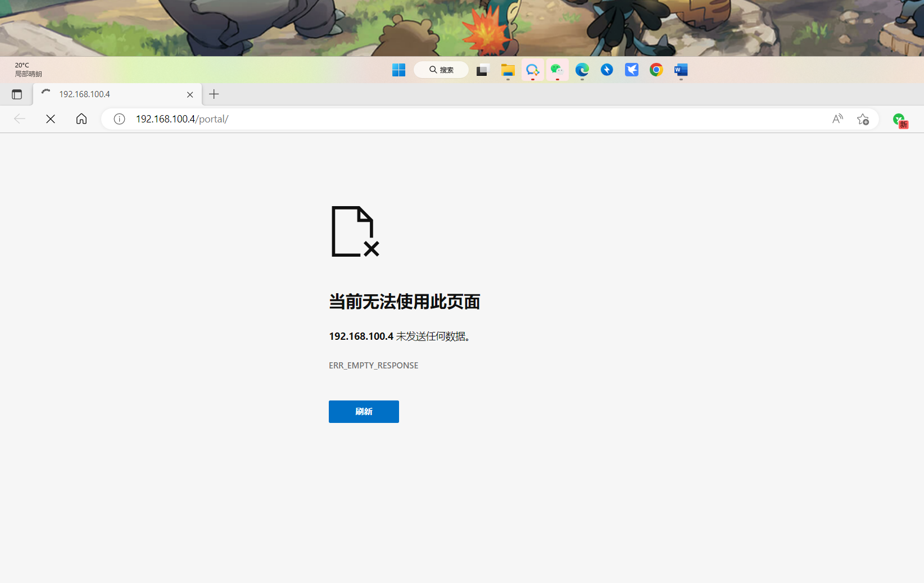924x583 pixels.
Task: Click the blue 刷新 refresh button
Action: click(x=364, y=412)
